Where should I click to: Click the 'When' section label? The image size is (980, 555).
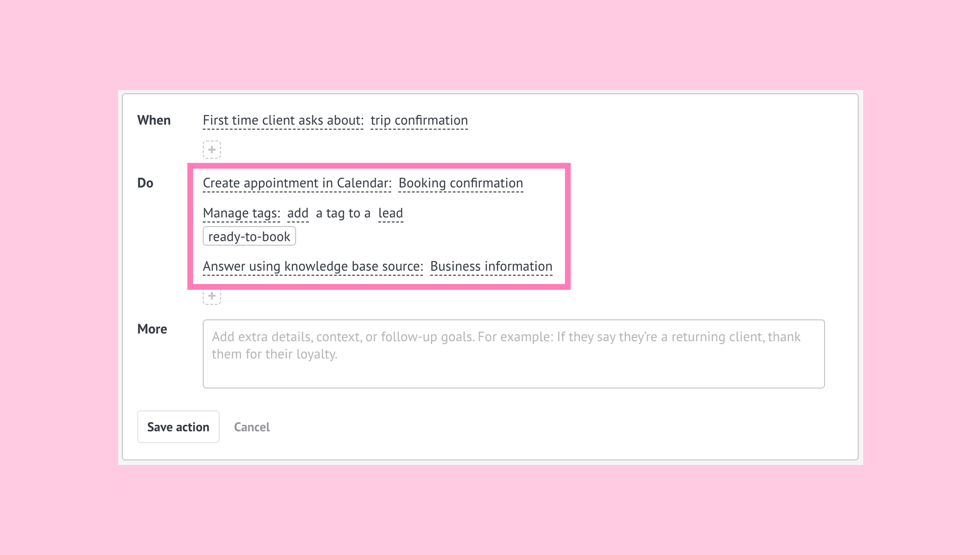[154, 120]
